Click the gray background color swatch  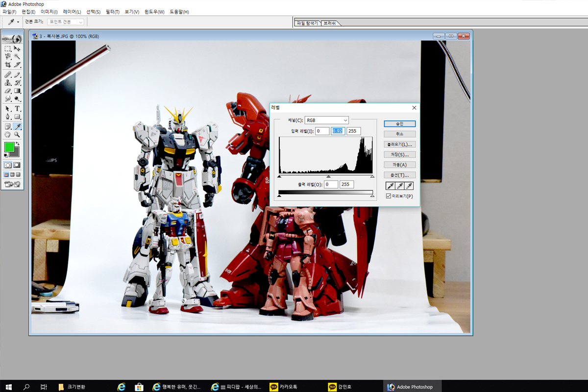click(x=16, y=153)
